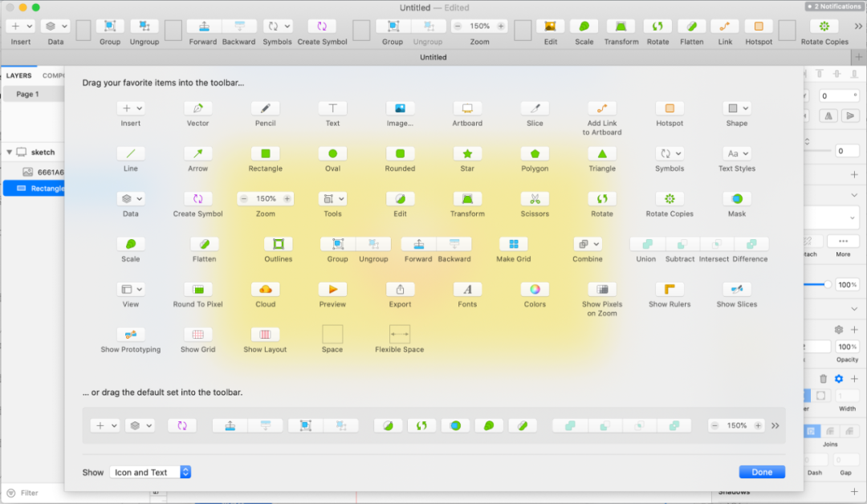Click zoom minus in the top toolbar

click(458, 26)
